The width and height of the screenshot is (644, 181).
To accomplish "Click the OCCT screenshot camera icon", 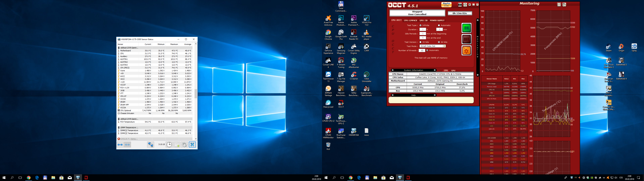I will pos(460,5).
